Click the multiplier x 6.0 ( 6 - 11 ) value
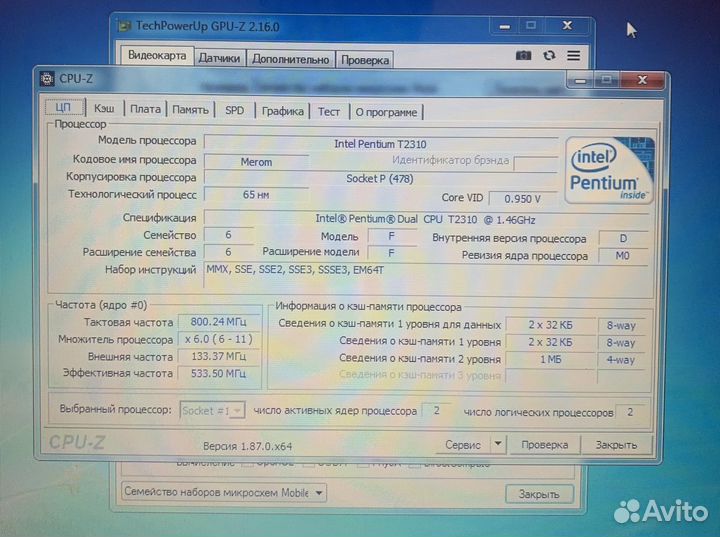The width and height of the screenshot is (720, 537). [219, 339]
